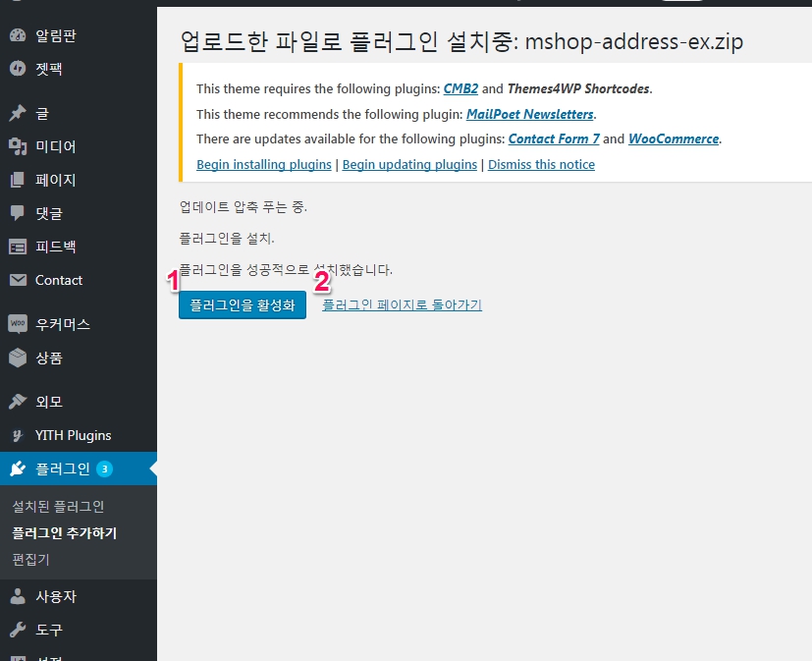
Task: Click the 상품 products box icon
Action: pos(18,358)
